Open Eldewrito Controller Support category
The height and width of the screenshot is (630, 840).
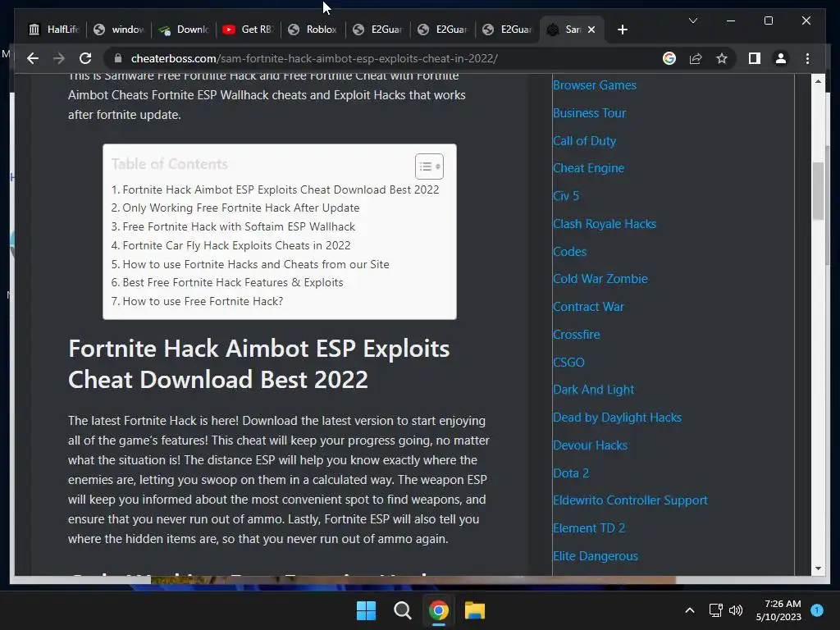click(x=630, y=500)
